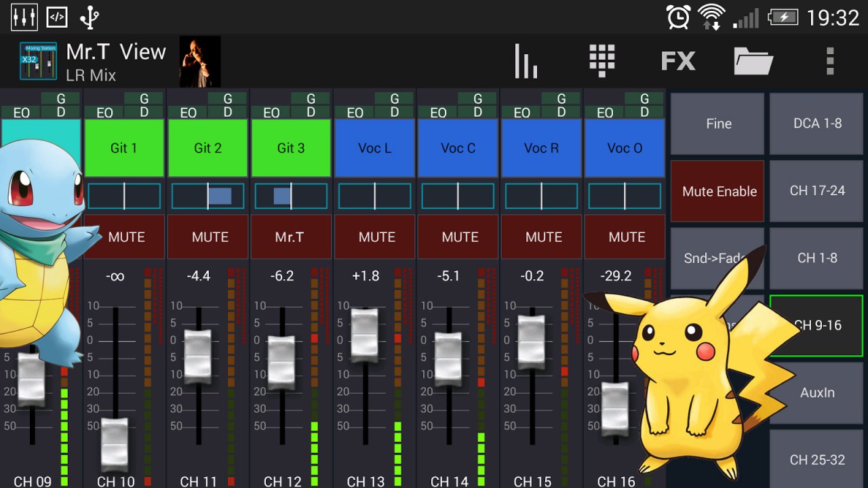Tap the pan control of Git 3

coord(291,196)
